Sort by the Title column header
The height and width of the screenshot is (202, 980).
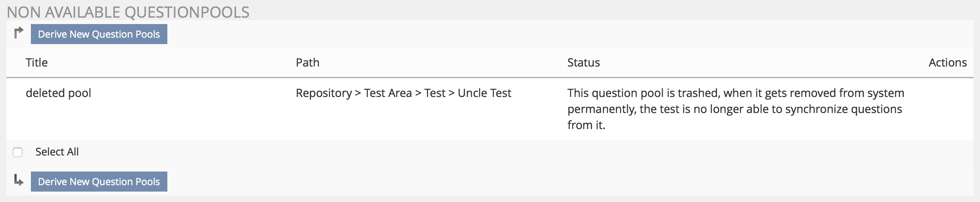37,63
